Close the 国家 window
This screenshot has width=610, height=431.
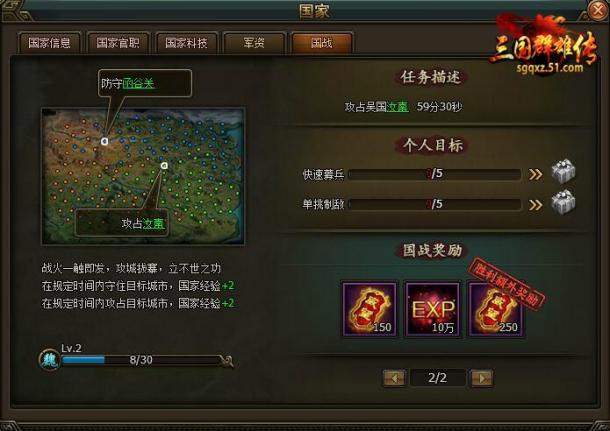tap(598, 10)
